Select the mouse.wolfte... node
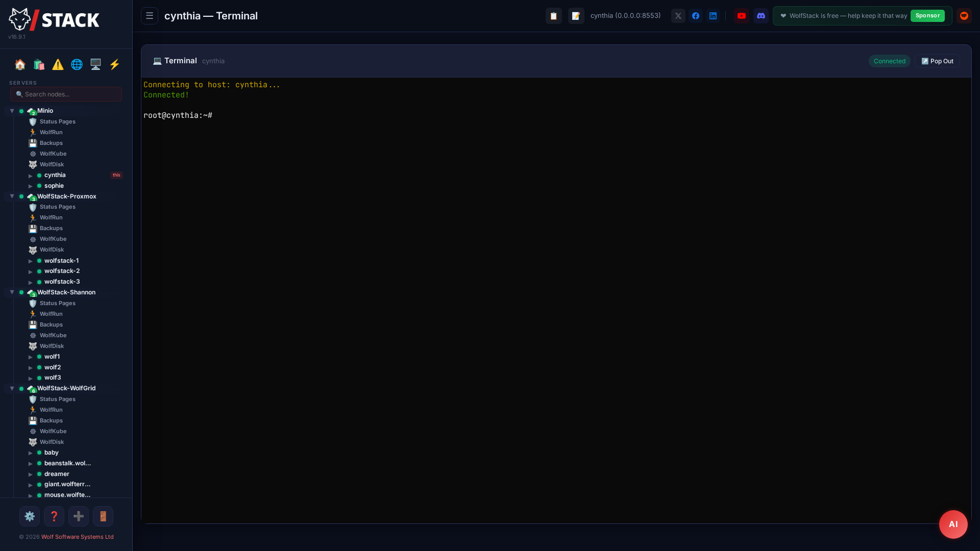Image resolution: width=980 pixels, height=551 pixels. [67, 495]
